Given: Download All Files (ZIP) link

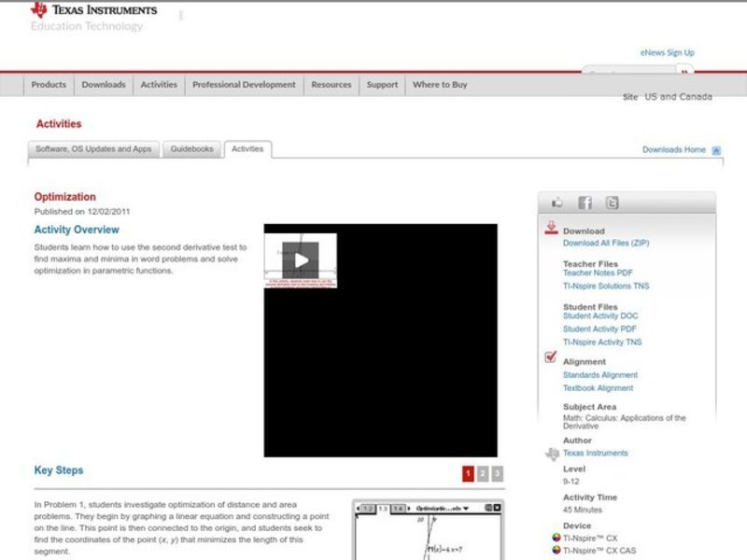Looking at the screenshot, I should tap(605, 243).
